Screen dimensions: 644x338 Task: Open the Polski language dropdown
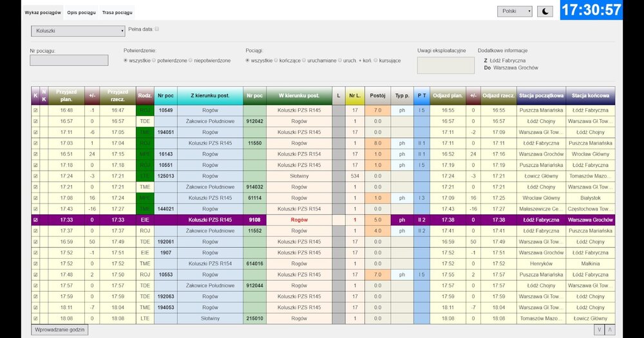(x=515, y=11)
